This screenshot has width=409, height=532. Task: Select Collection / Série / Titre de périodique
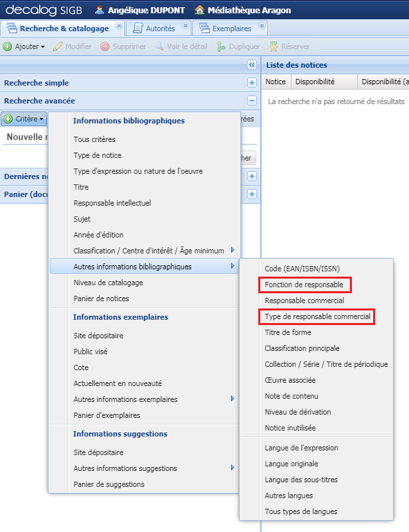click(x=316, y=365)
